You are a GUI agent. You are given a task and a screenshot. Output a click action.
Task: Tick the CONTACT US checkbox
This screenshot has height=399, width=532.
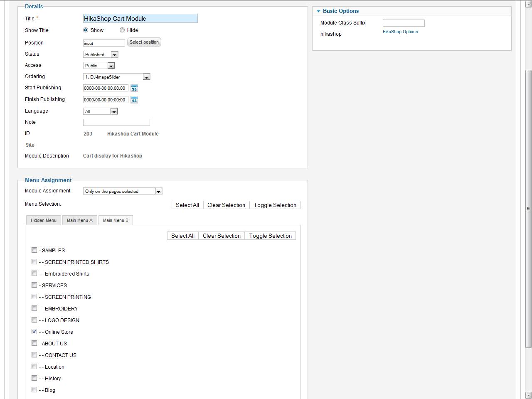(34, 355)
